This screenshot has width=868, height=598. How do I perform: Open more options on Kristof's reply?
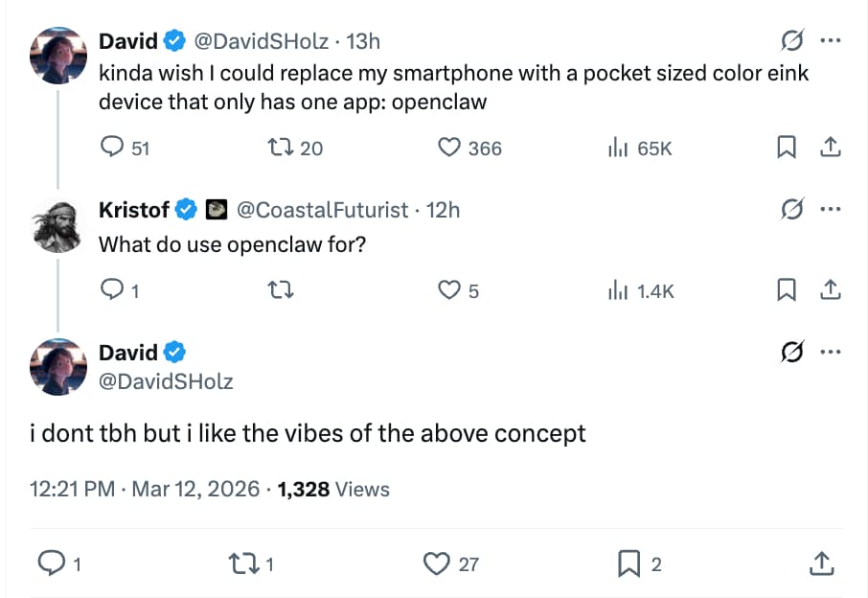[828, 210]
